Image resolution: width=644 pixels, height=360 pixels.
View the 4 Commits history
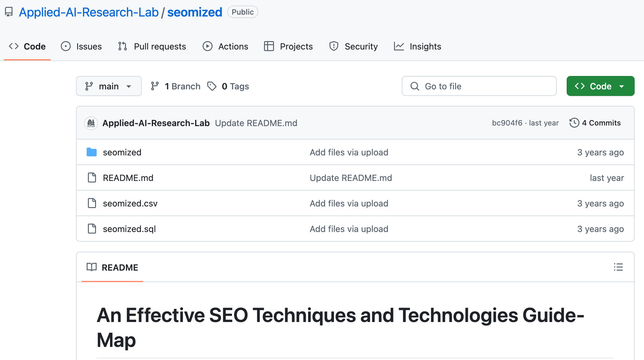(x=595, y=123)
